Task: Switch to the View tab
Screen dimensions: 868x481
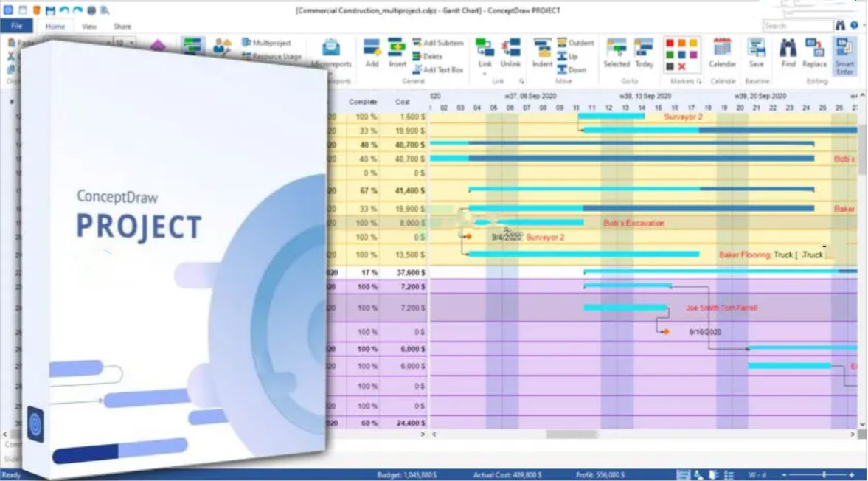Action: coord(89,26)
